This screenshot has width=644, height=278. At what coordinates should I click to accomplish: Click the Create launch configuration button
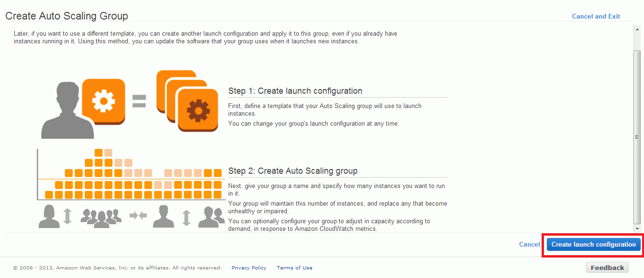(594, 244)
